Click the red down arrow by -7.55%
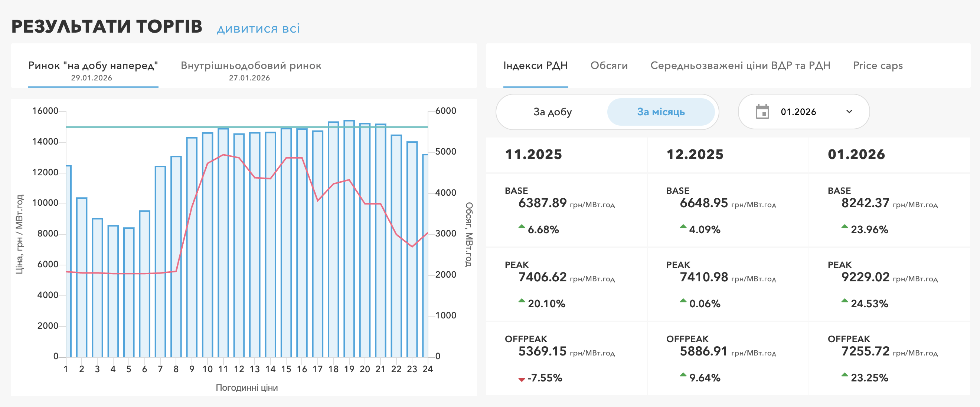Screen dimensions: 980x407 522,379
